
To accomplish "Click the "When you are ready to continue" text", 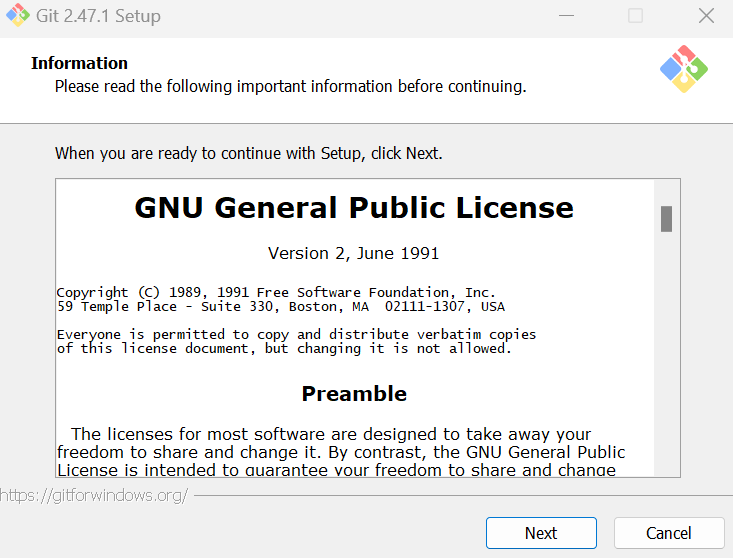I will click(x=249, y=153).
